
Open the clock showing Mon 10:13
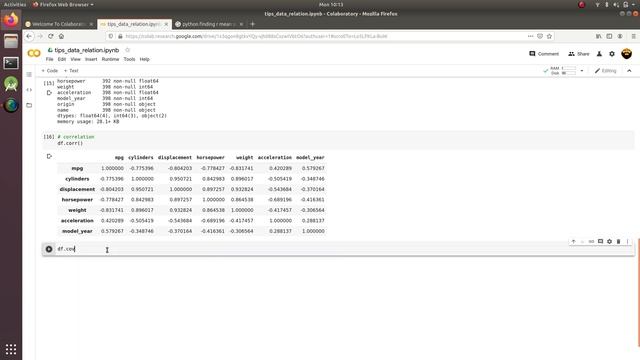pyautogui.click(x=331, y=4)
